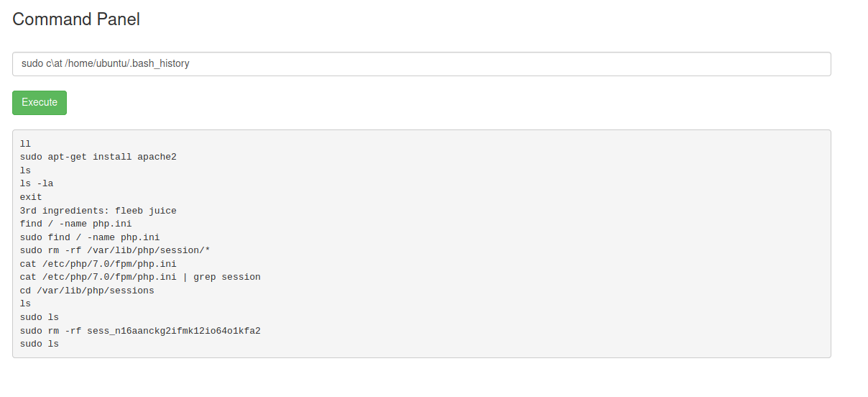Click the 'sudo find / -name php.ini' line
Image resolution: width=868 pixels, height=397 pixels.
click(x=90, y=237)
